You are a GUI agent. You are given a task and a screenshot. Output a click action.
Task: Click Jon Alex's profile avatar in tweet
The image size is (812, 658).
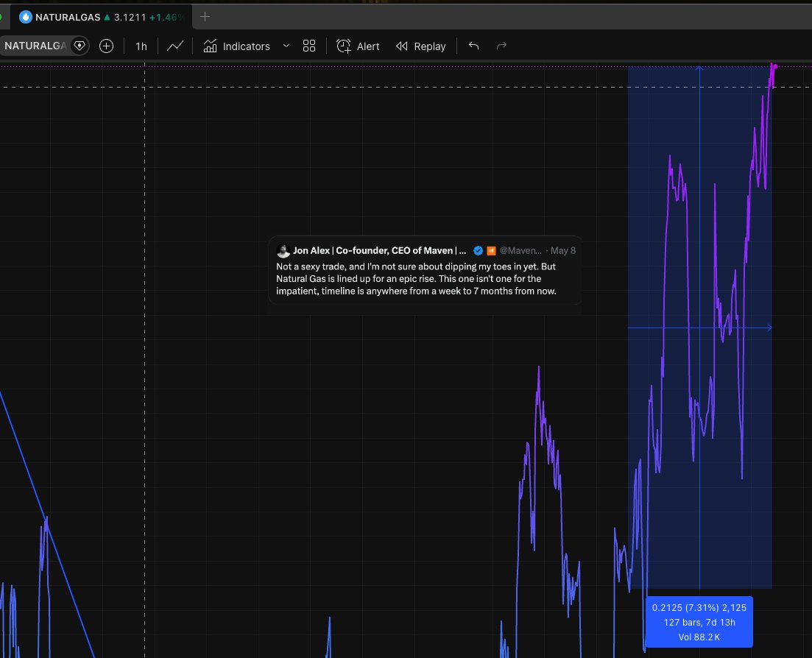[x=283, y=251]
